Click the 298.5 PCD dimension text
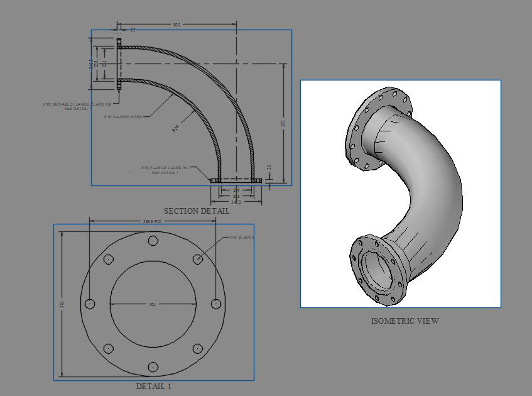The height and width of the screenshot is (396, 532). pos(153,221)
